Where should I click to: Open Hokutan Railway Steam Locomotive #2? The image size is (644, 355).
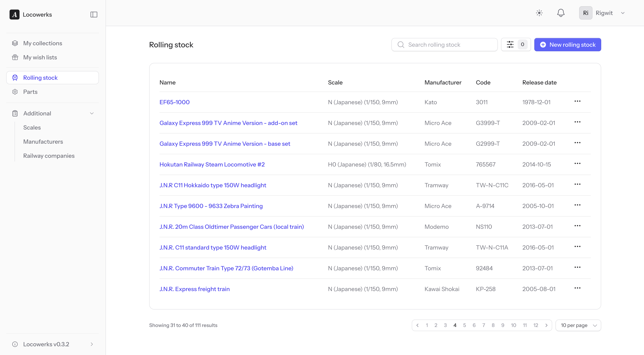[212, 164]
